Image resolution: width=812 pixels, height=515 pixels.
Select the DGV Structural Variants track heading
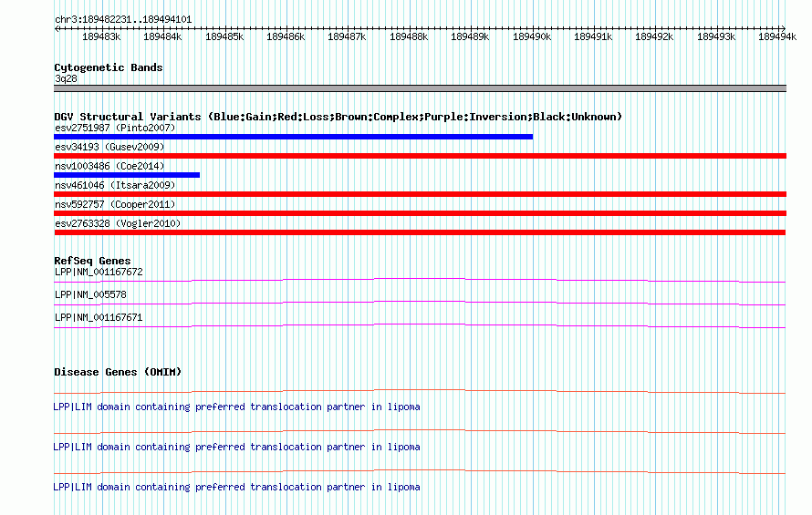(x=338, y=117)
